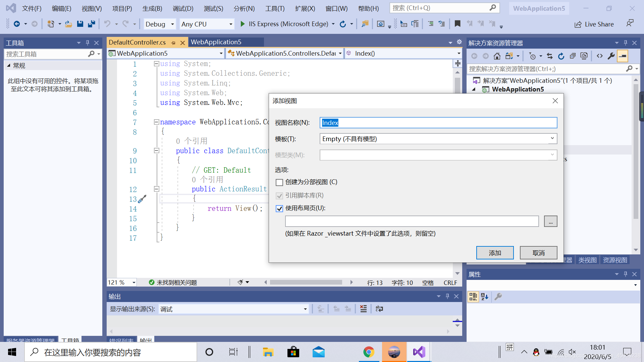The height and width of the screenshot is (362, 644).
Task: Pin the Toolbox panel
Action: (x=87, y=43)
